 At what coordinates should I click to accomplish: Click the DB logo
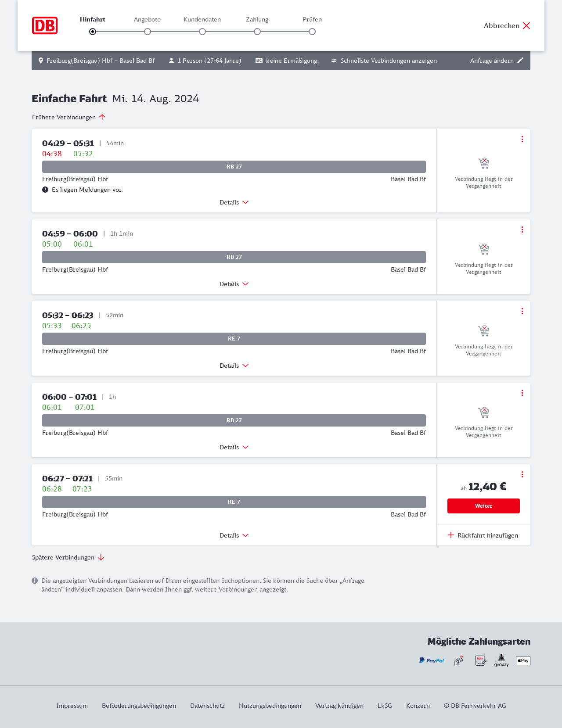(x=45, y=25)
